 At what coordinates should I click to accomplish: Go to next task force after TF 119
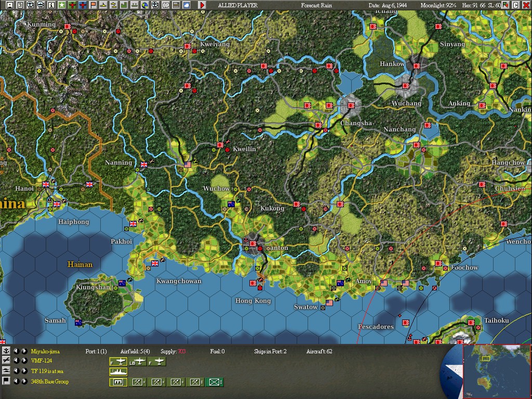tap(24, 371)
